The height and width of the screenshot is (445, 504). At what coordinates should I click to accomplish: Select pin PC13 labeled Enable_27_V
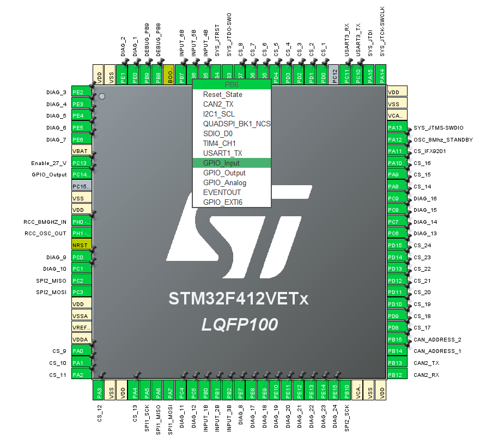point(80,162)
